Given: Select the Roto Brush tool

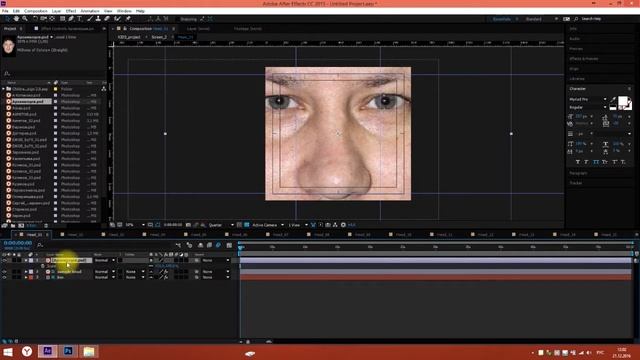Looking at the screenshot, I should coord(118,19).
